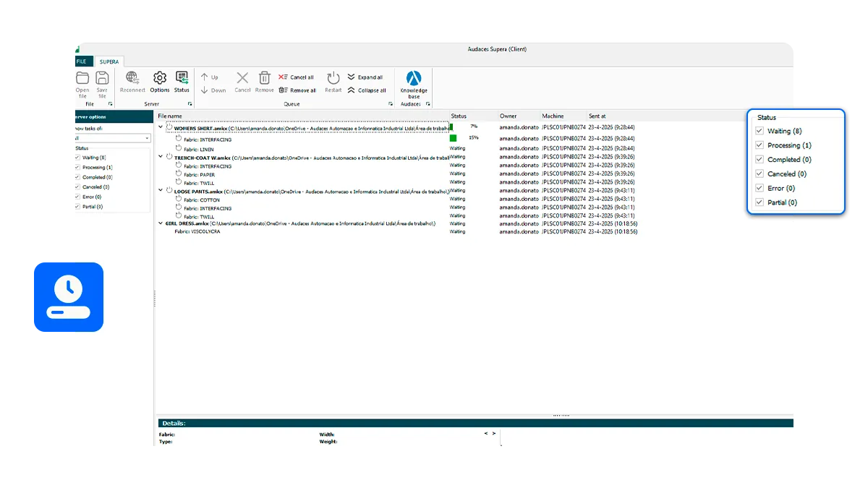
Task: Select the Fabric: LINEN row label
Action: (x=199, y=150)
